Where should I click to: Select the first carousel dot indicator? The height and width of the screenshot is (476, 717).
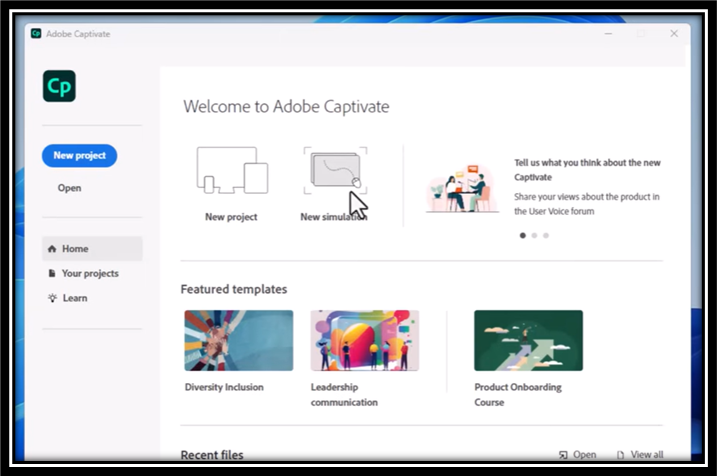pos(521,235)
